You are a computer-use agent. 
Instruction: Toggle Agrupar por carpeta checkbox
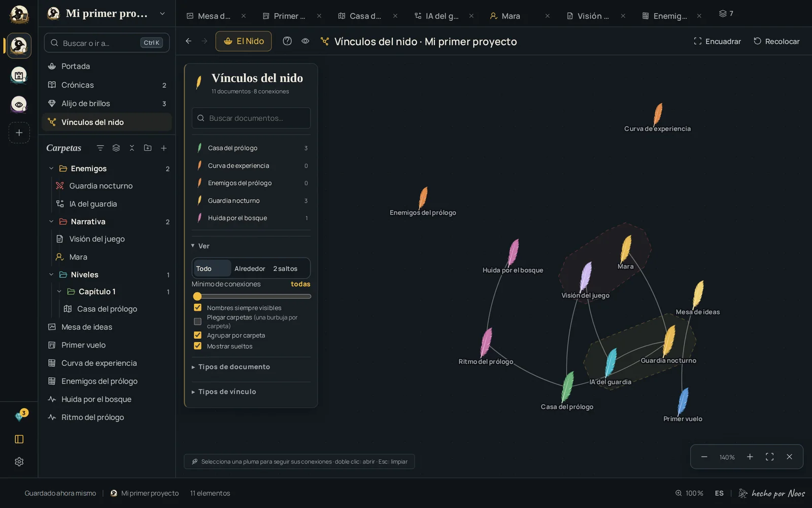197,335
